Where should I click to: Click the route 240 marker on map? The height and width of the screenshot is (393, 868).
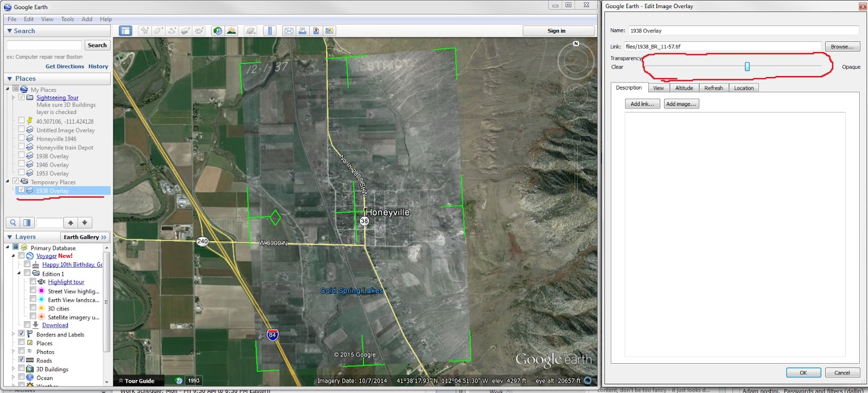pos(202,241)
